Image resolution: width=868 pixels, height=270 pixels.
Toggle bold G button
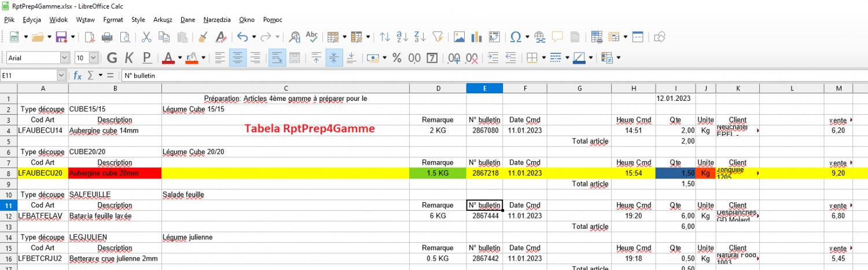pos(112,58)
